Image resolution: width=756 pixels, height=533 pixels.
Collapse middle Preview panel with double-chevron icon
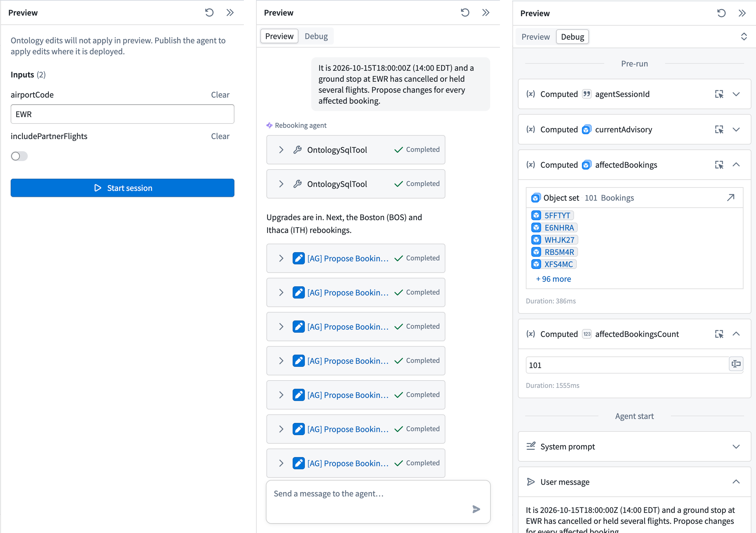pos(486,13)
